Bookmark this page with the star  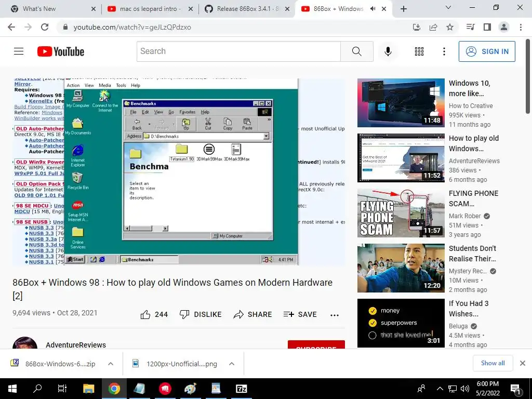[450, 27]
